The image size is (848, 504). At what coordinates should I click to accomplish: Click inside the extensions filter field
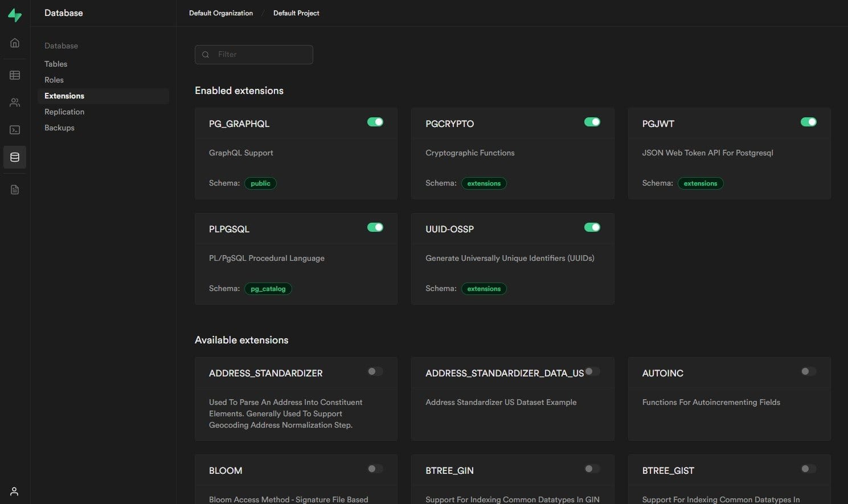tap(253, 54)
